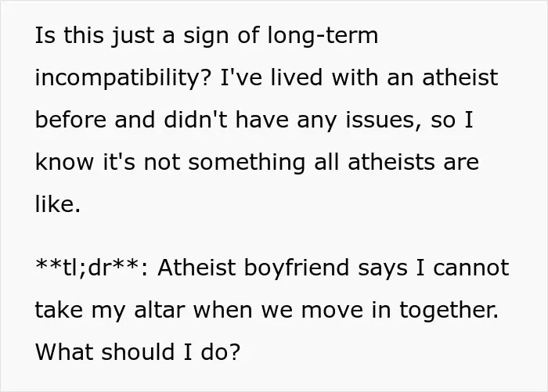
Task: Click the word "know" starting the fourth line
Action: click(x=65, y=162)
